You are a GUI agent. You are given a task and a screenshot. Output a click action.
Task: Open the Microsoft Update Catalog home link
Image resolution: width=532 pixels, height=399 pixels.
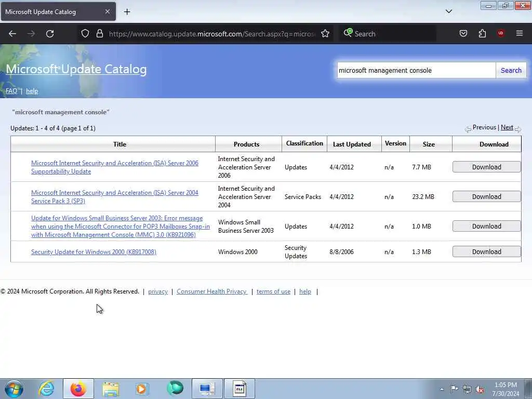[76, 69]
